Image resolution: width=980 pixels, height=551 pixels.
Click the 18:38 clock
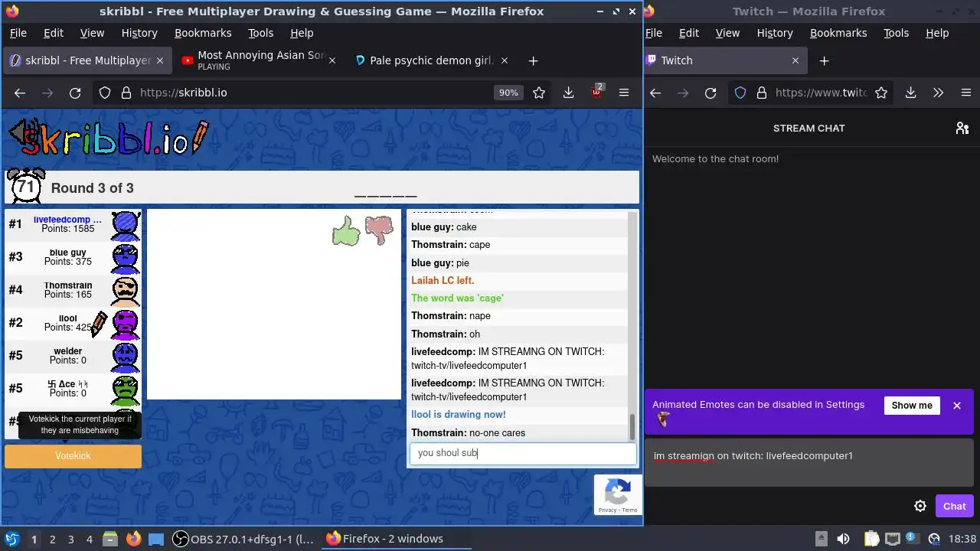962,539
